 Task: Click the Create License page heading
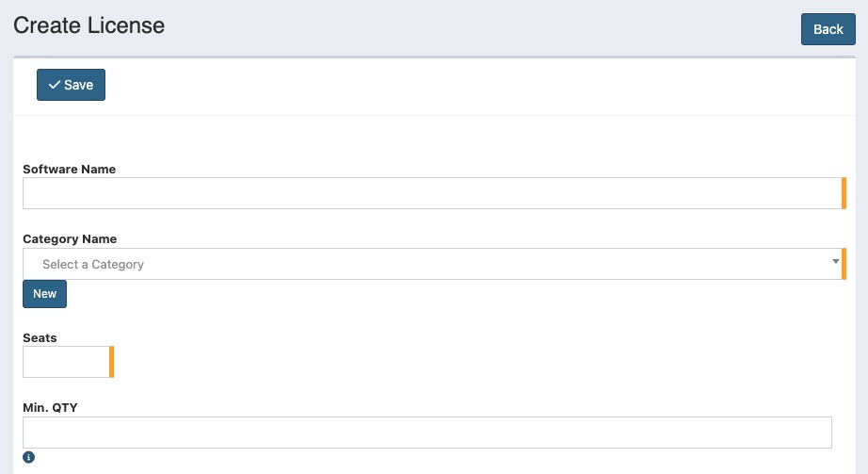click(x=88, y=26)
